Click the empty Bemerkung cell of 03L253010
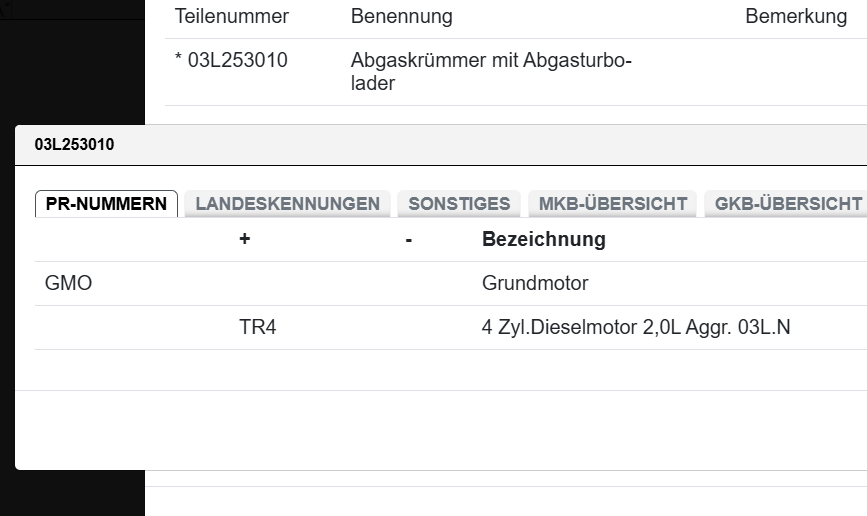867x516 pixels. [796, 72]
